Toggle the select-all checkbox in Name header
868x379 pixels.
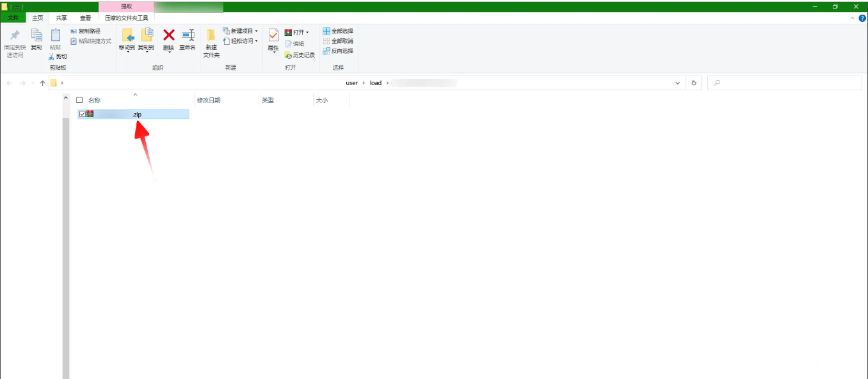[79, 101]
